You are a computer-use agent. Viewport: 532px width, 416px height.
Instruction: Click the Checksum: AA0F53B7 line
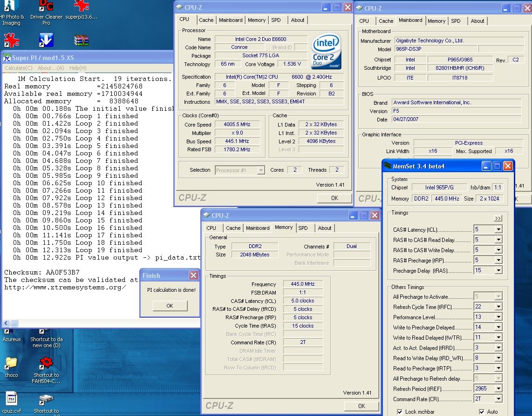42,272
